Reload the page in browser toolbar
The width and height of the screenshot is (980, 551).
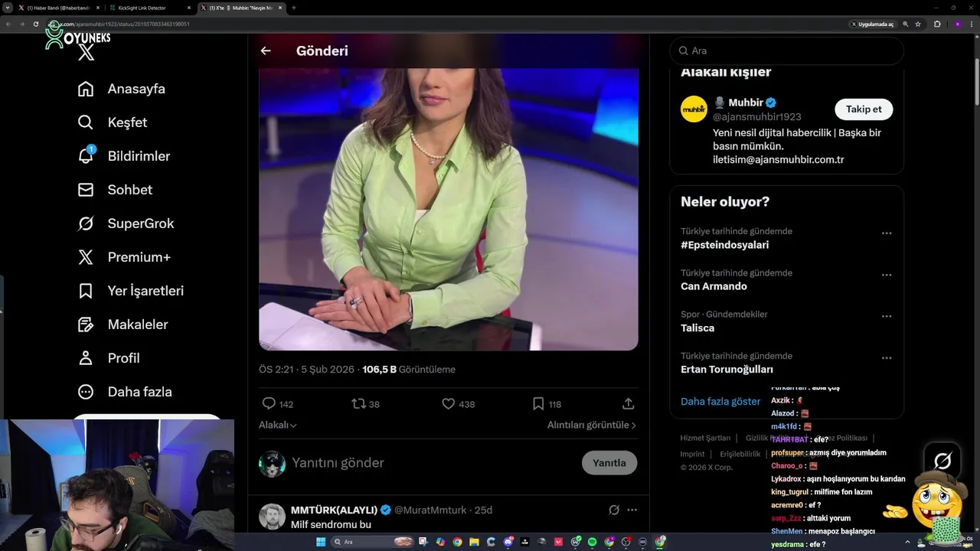35,24
